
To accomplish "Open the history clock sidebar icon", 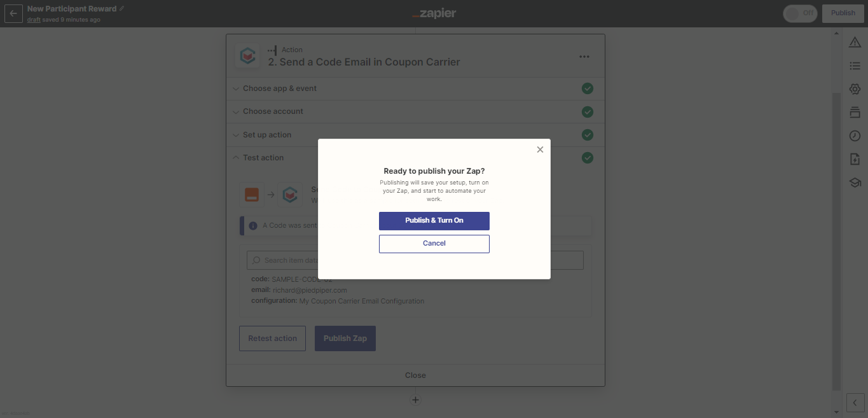I will 855,136.
